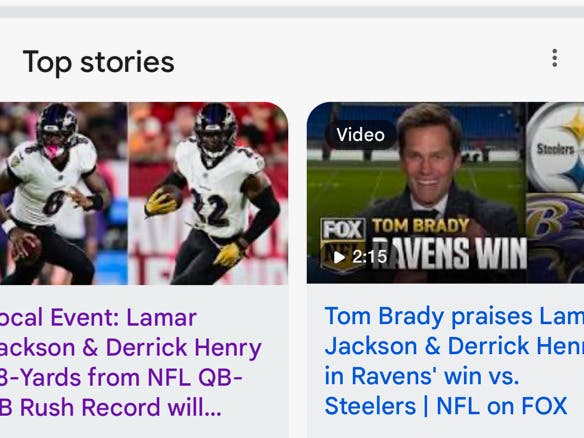Image resolution: width=584 pixels, height=438 pixels.
Task: Click the 'TOM BRADY' caption in video
Action: tap(420, 226)
